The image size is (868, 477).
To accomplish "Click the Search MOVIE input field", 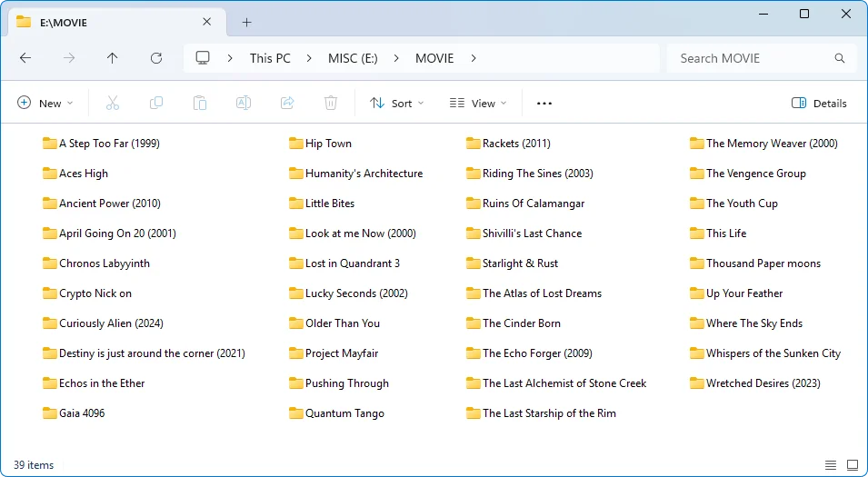I will coord(753,58).
